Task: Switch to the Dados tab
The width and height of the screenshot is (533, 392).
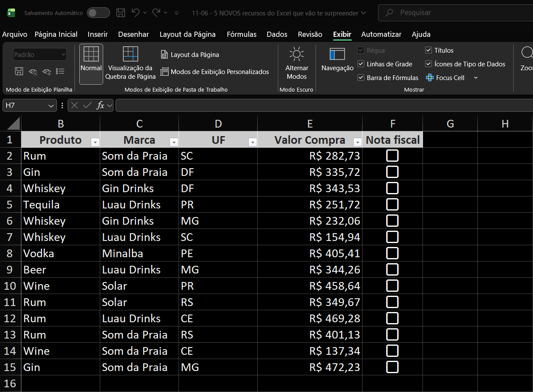Action: coord(277,34)
